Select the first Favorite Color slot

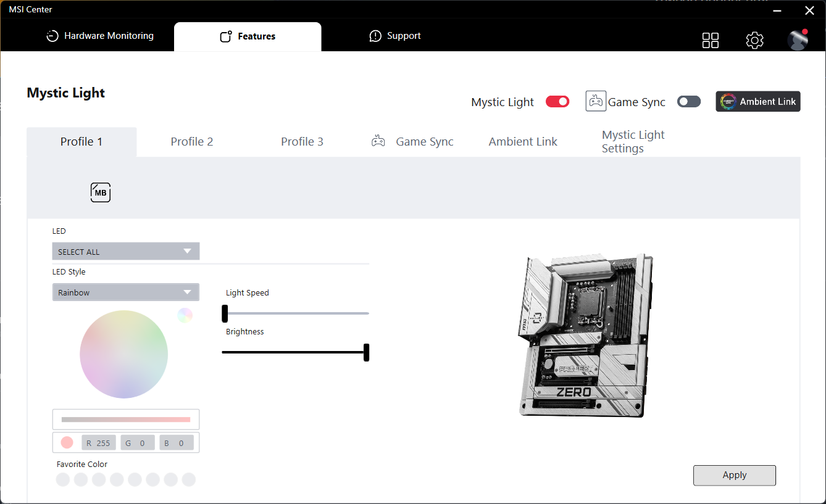pyautogui.click(x=63, y=479)
